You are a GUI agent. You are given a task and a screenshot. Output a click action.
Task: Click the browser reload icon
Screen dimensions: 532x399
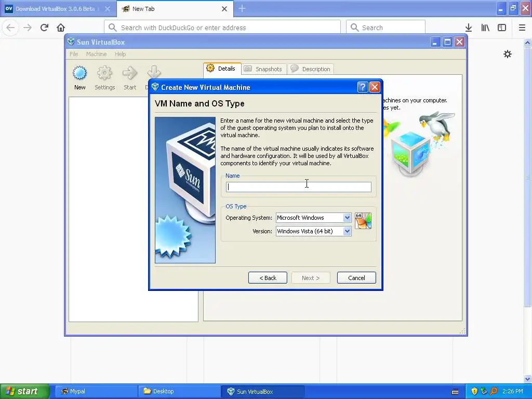coord(44,28)
